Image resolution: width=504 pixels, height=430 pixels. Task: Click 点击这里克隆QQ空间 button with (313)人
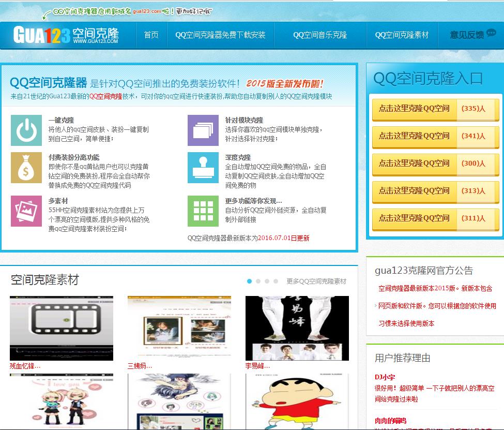(436, 191)
